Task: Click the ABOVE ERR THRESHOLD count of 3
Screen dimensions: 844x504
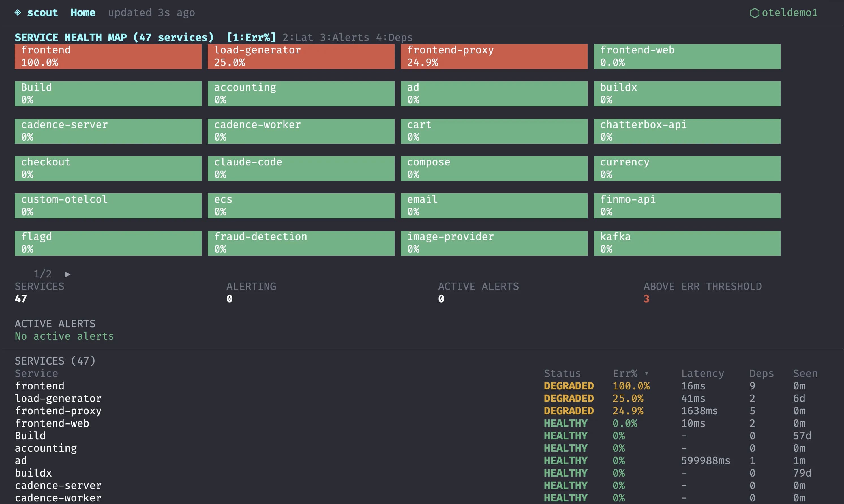Action: click(x=647, y=299)
